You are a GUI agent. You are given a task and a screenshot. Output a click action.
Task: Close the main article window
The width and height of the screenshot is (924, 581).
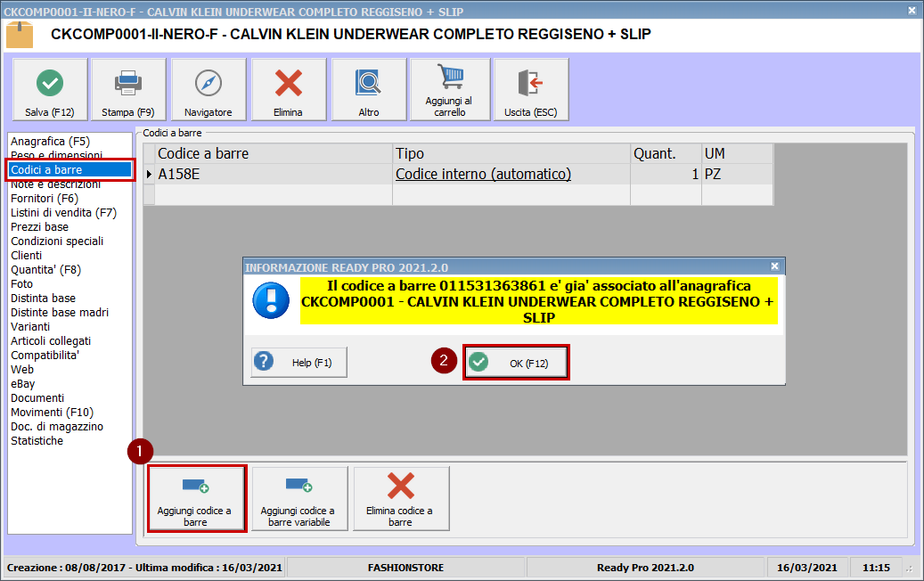(x=912, y=11)
